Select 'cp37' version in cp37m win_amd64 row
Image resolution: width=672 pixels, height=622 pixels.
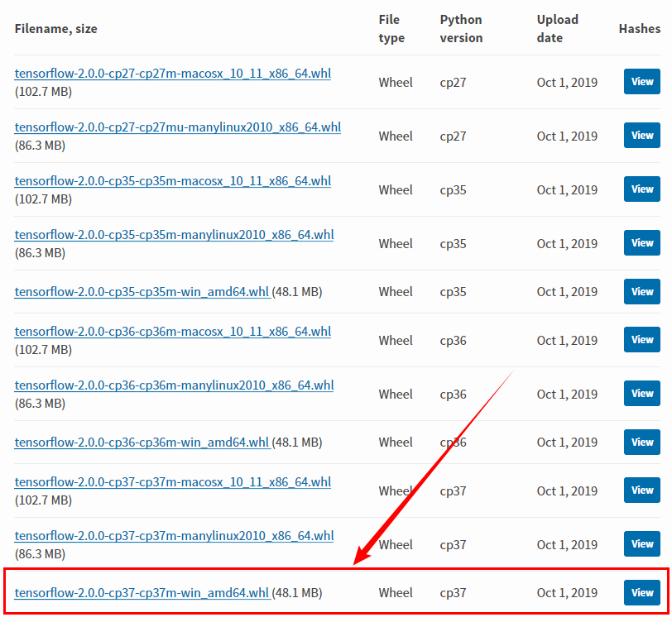tap(453, 593)
